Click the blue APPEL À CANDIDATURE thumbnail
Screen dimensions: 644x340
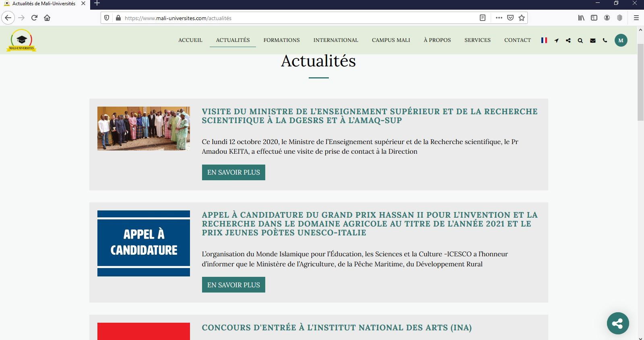click(144, 243)
